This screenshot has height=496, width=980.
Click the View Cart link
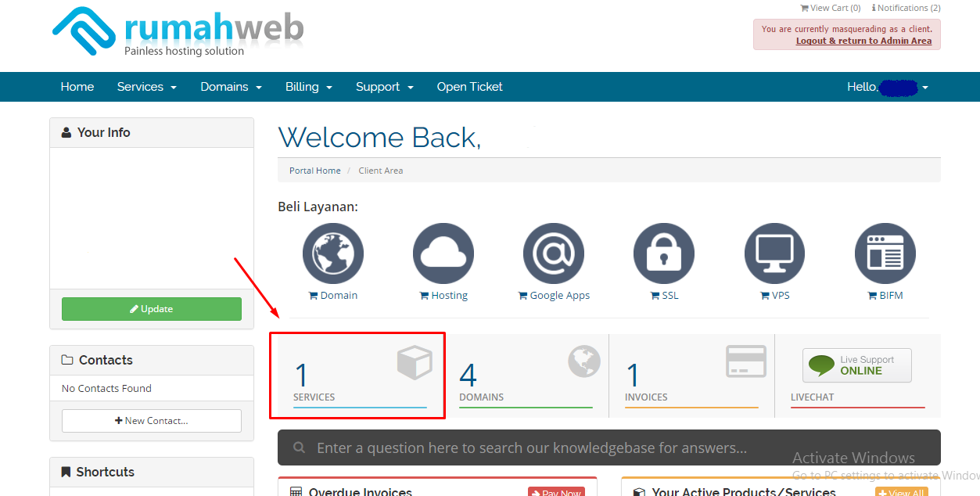point(830,8)
